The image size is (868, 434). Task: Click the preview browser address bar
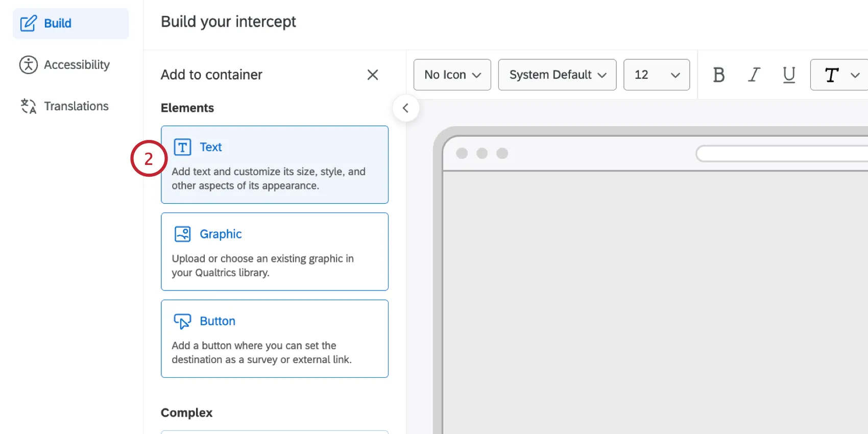coord(782,154)
